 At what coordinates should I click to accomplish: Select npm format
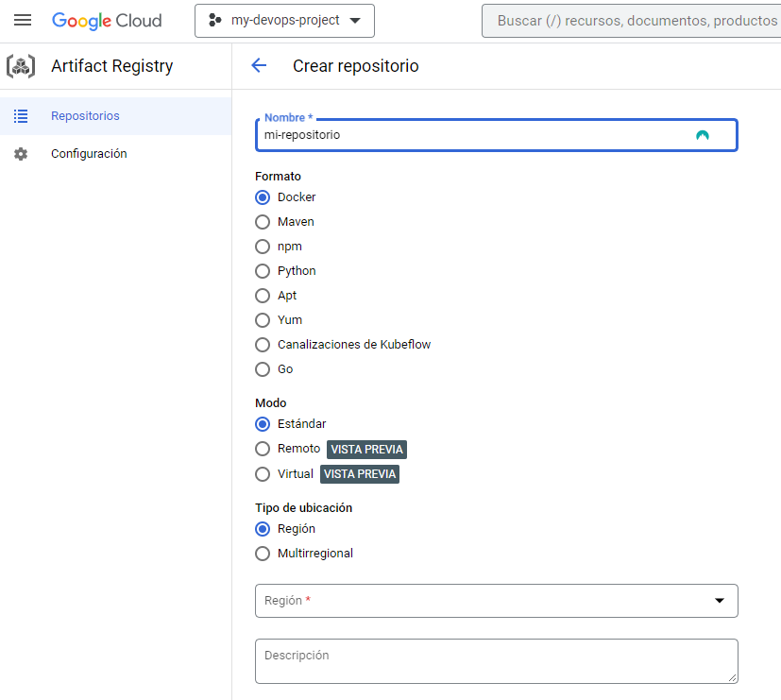pos(263,247)
